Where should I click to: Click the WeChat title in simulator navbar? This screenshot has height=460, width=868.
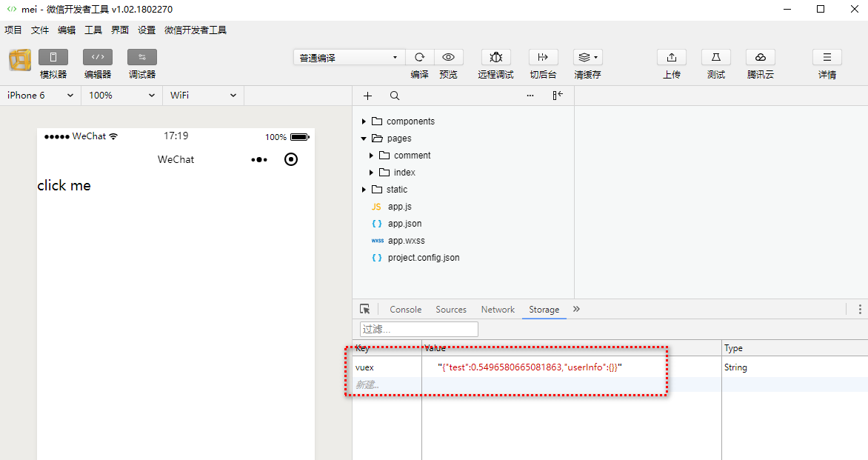coord(176,159)
